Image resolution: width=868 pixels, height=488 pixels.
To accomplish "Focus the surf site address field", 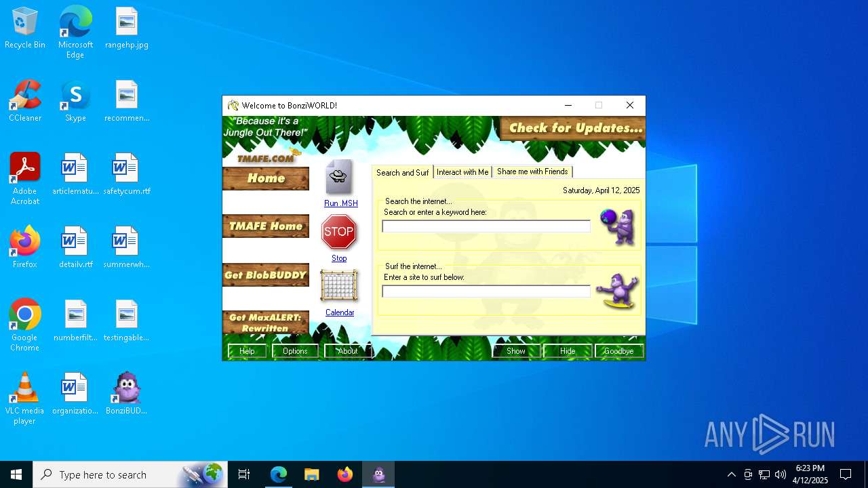I will (x=486, y=291).
